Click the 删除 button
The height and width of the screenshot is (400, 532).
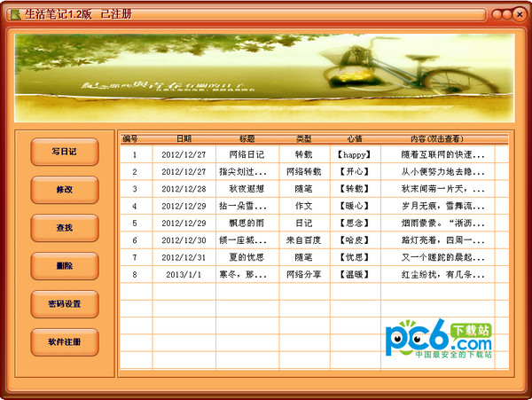[x=64, y=266]
